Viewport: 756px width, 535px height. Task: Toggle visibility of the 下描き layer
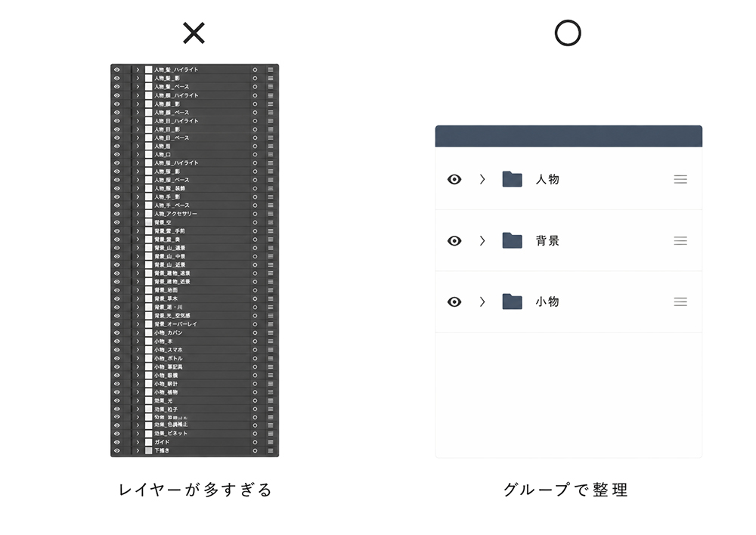click(116, 450)
